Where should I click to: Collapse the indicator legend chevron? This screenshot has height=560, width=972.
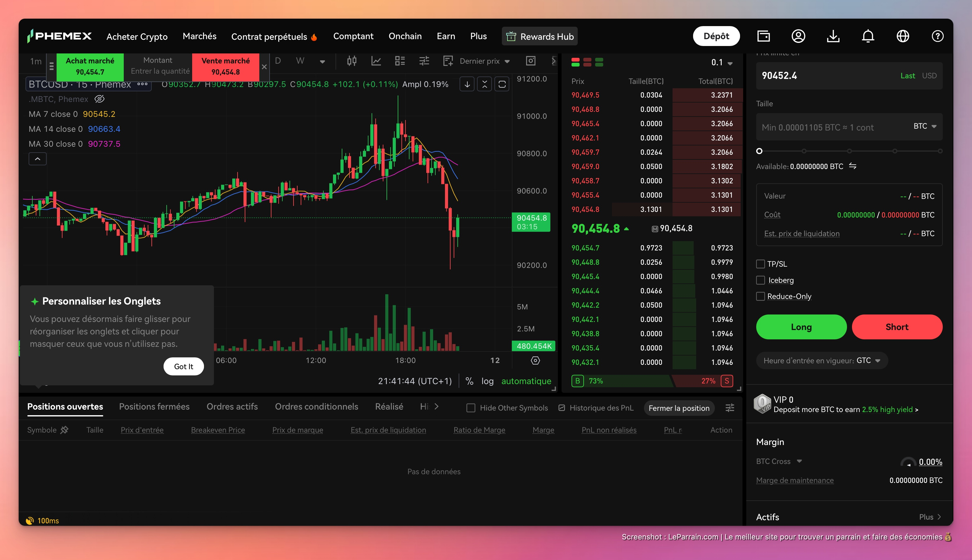38,159
